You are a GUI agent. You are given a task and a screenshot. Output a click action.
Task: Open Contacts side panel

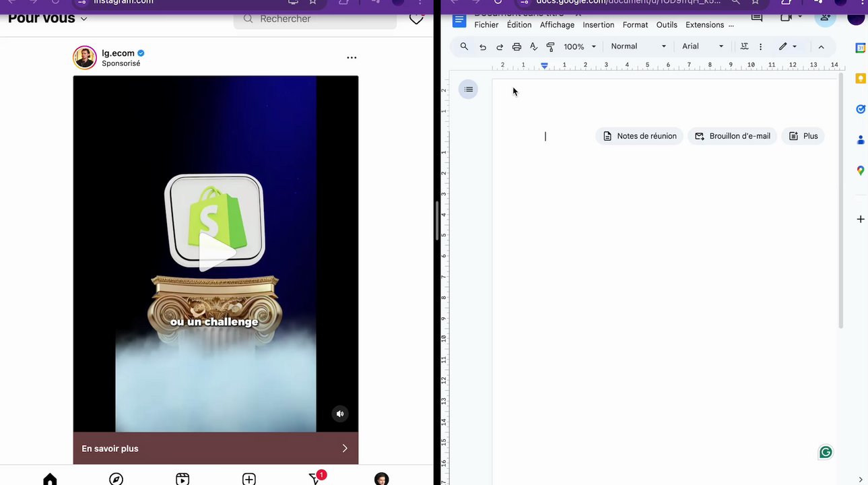click(x=860, y=140)
